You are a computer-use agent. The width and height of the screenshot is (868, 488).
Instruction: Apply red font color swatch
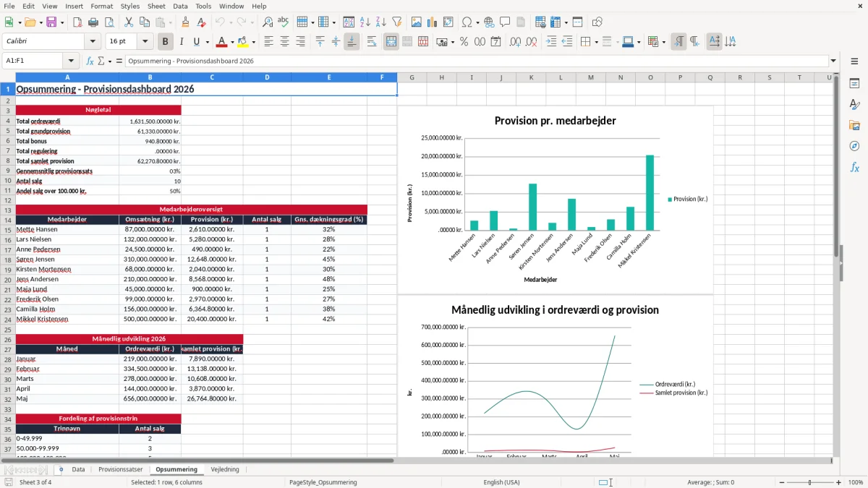(x=222, y=42)
